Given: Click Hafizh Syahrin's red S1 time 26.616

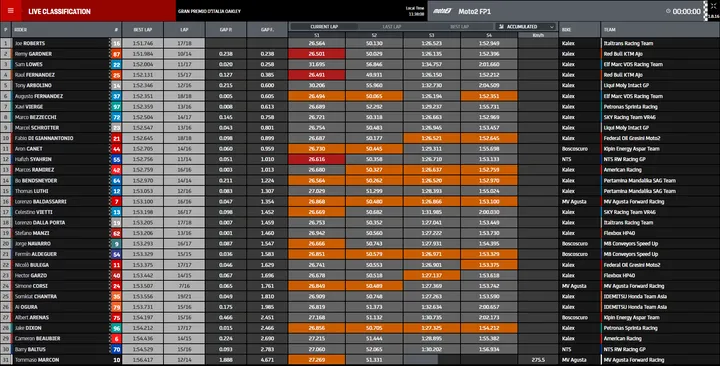Looking at the screenshot, I should tap(317, 159).
